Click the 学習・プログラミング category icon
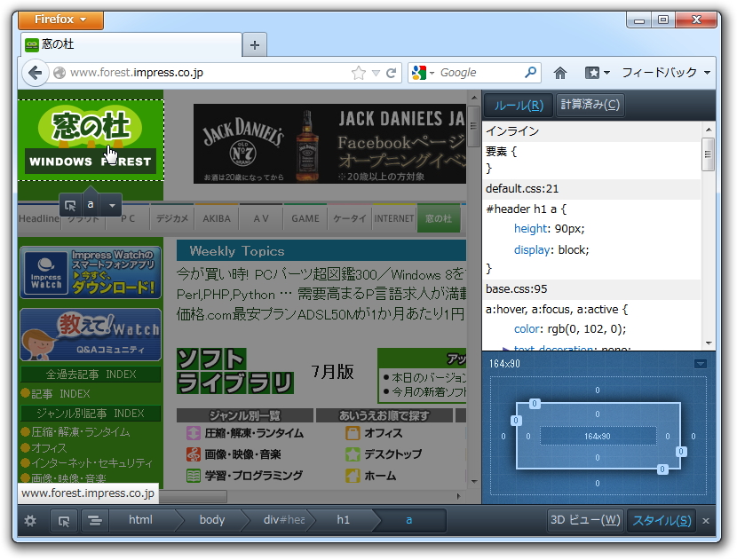The image size is (737, 560). [x=194, y=476]
